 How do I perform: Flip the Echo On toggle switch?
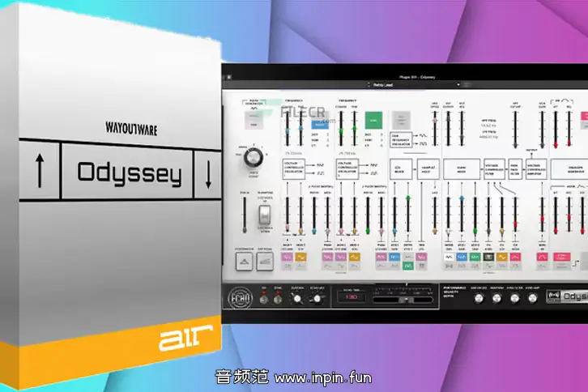coord(264,299)
